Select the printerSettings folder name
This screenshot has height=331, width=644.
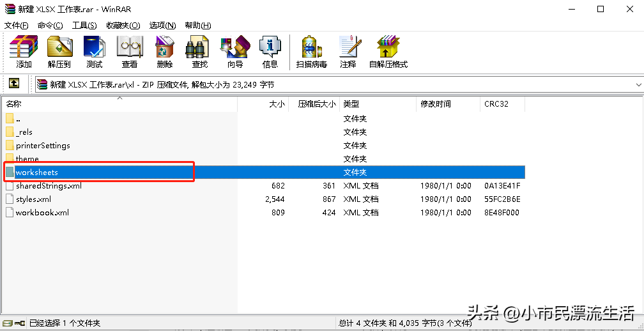tap(43, 146)
